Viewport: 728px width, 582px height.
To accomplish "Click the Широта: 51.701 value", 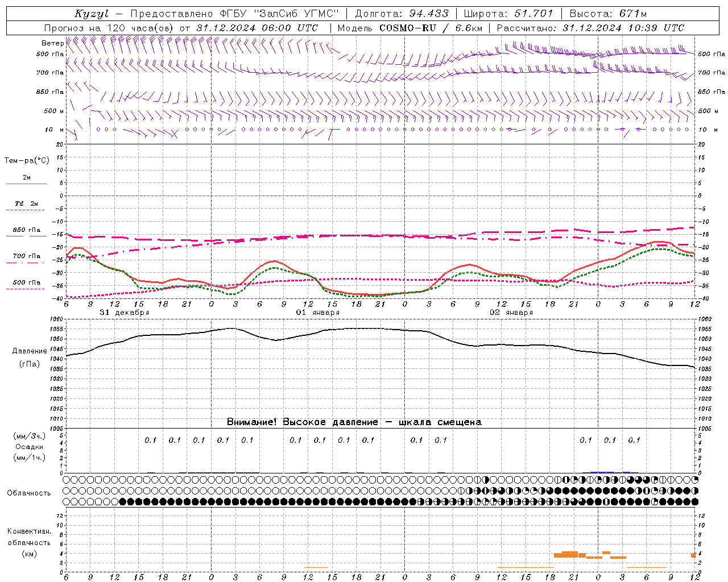I will click(508, 14).
